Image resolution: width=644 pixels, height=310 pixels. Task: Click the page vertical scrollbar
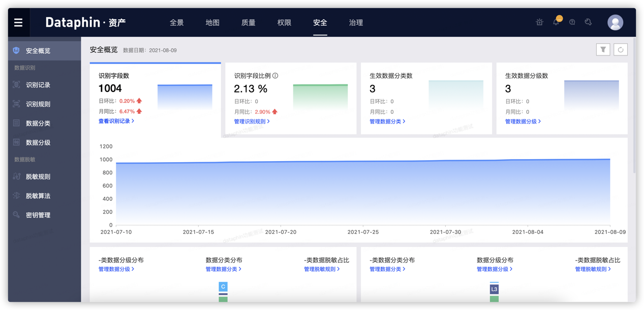click(634, 107)
